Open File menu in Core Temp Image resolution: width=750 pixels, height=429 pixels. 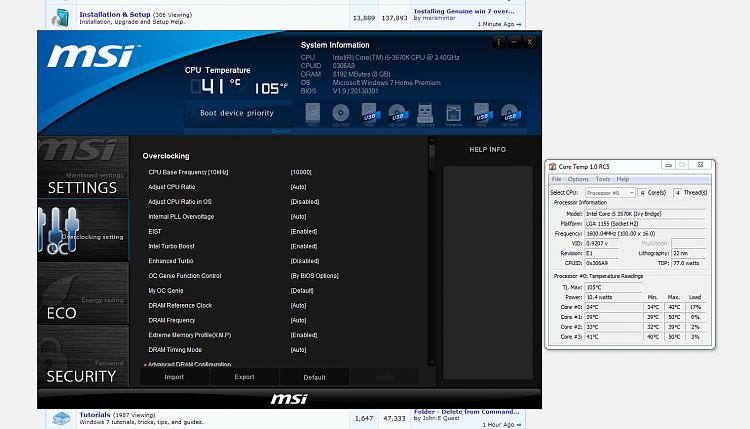click(556, 179)
